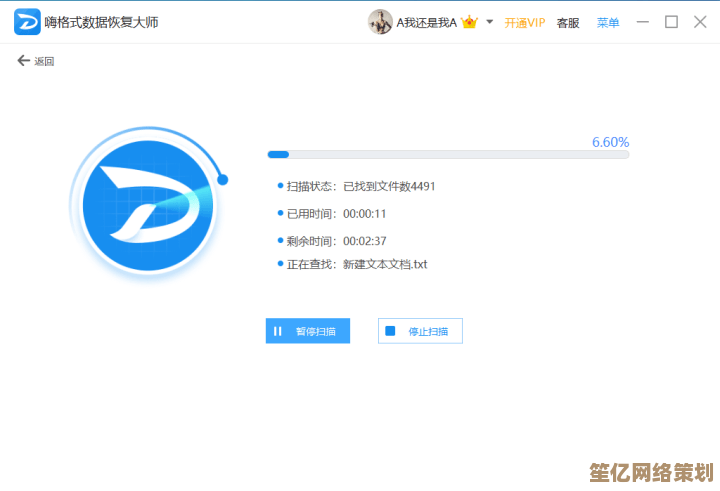The height and width of the screenshot is (491, 720).
Task: Click the 开通VIP link
Action: [x=525, y=22]
